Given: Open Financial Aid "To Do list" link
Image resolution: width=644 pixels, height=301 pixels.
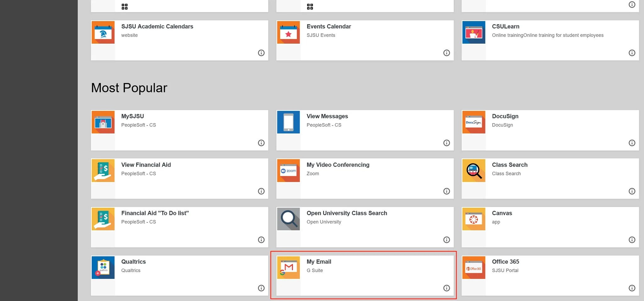Looking at the screenshot, I should 155,213.
